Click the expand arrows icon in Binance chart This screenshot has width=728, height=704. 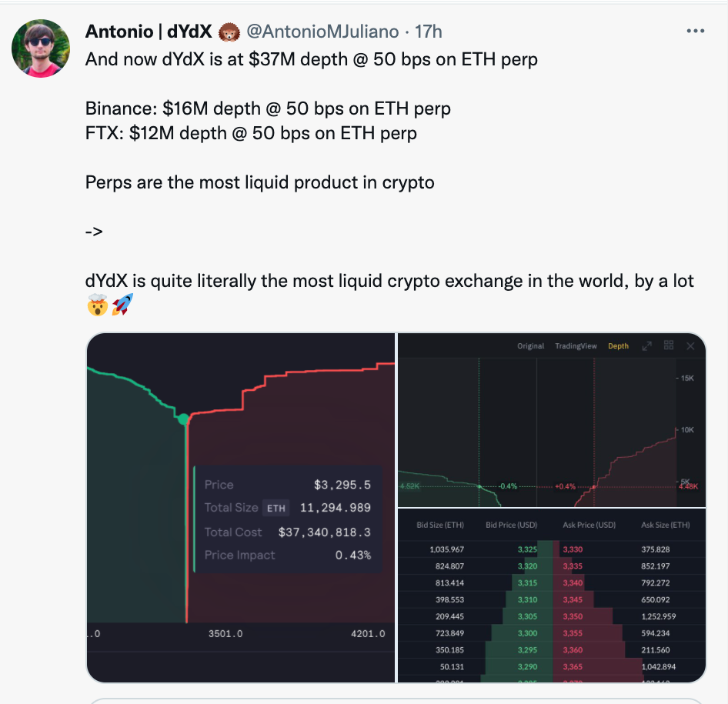click(x=646, y=345)
